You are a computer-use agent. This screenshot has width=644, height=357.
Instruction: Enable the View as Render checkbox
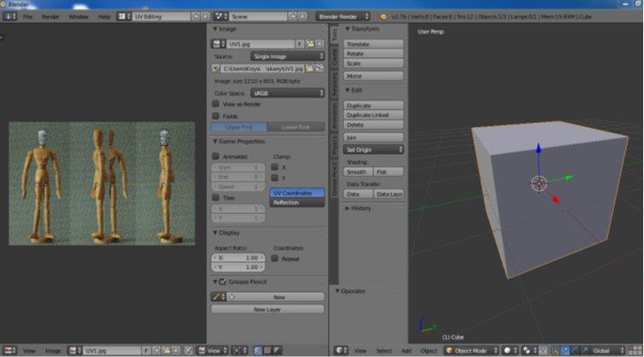(216, 104)
